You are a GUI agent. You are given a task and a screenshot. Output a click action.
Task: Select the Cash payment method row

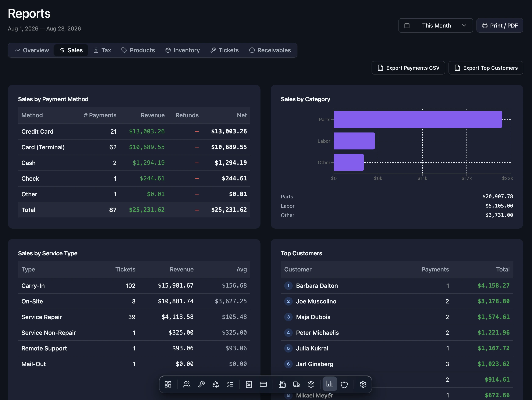click(x=134, y=163)
